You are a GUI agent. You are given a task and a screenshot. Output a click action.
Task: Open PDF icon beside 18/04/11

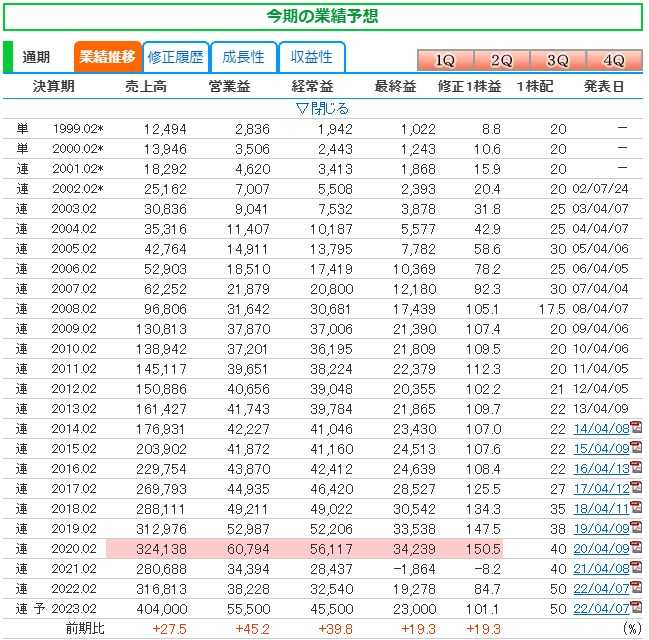point(636,508)
